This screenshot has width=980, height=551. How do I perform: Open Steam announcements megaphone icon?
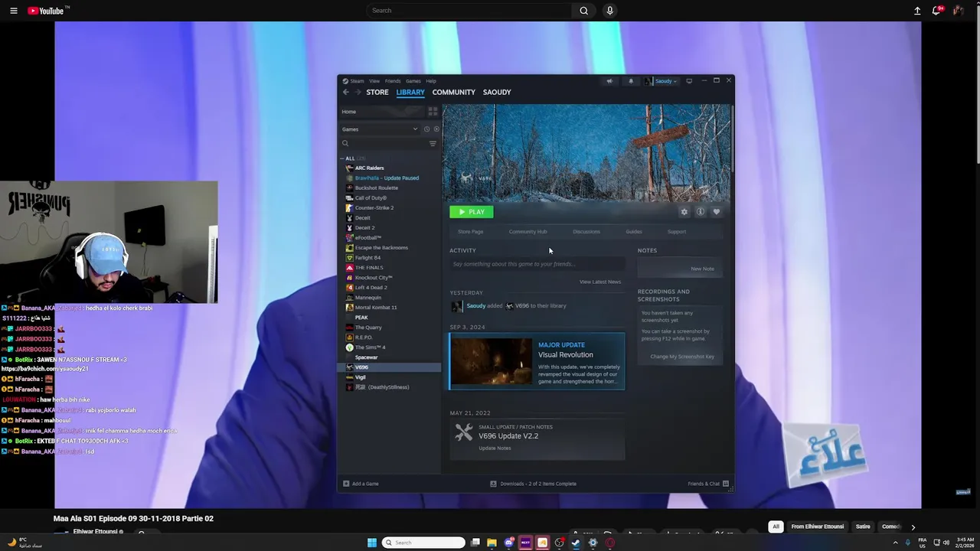(609, 81)
